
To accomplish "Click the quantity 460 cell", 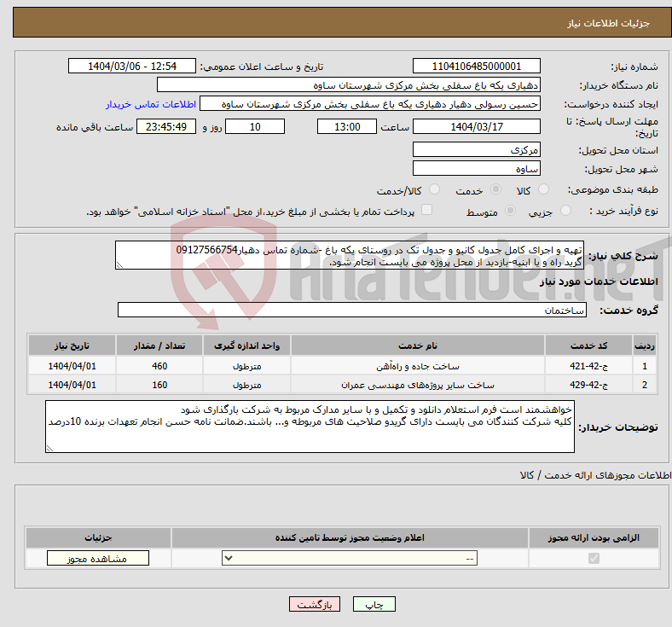I will tap(159, 366).
